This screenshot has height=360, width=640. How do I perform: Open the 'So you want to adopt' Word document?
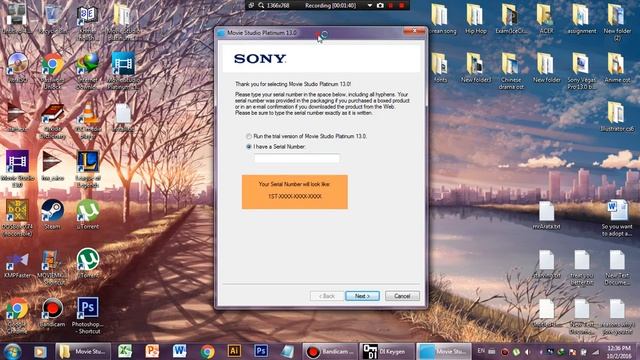point(617,218)
